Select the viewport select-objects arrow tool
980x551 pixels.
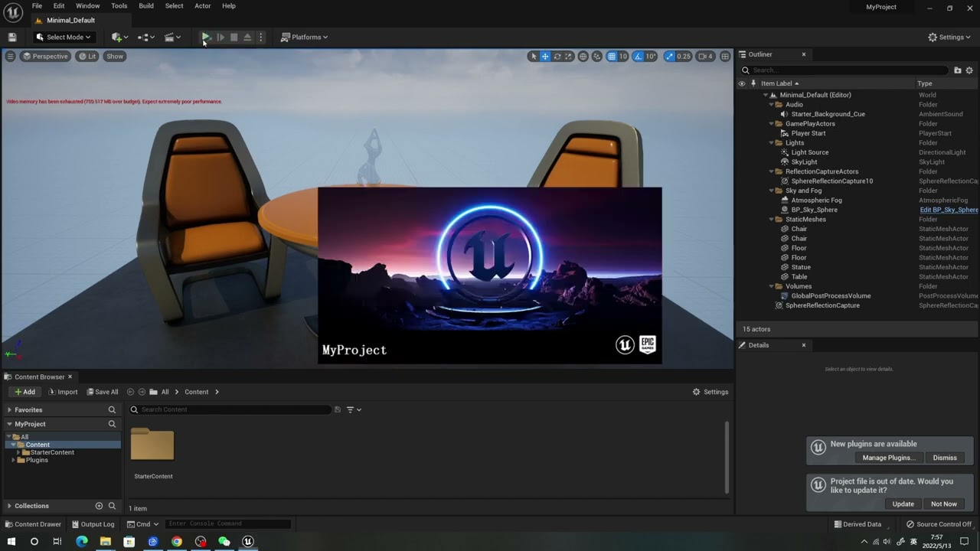coord(534,56)
